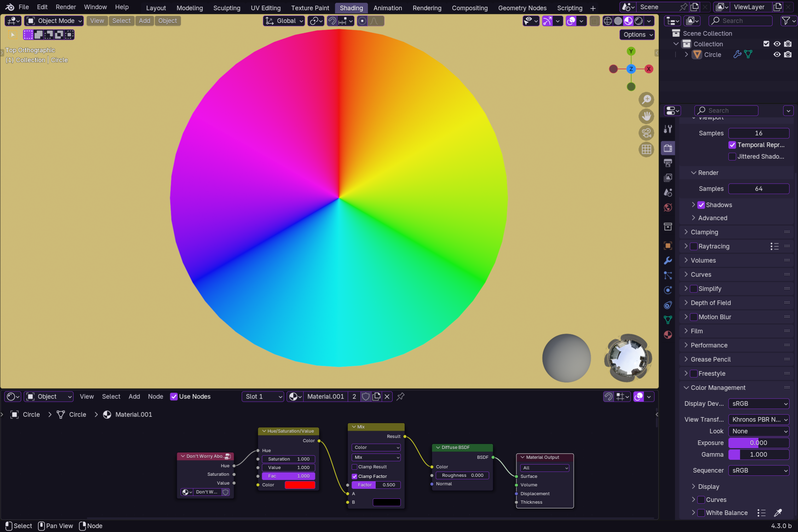This screenshot has height=532, width=798.
Task: Select rendered viewport shading mode icon
Action: pos(639,21)
